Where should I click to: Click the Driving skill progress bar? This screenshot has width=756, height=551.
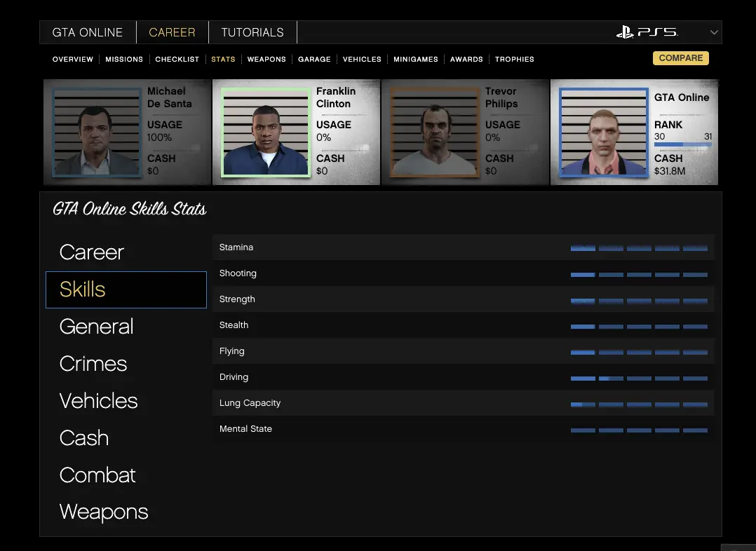coord(639,378)
